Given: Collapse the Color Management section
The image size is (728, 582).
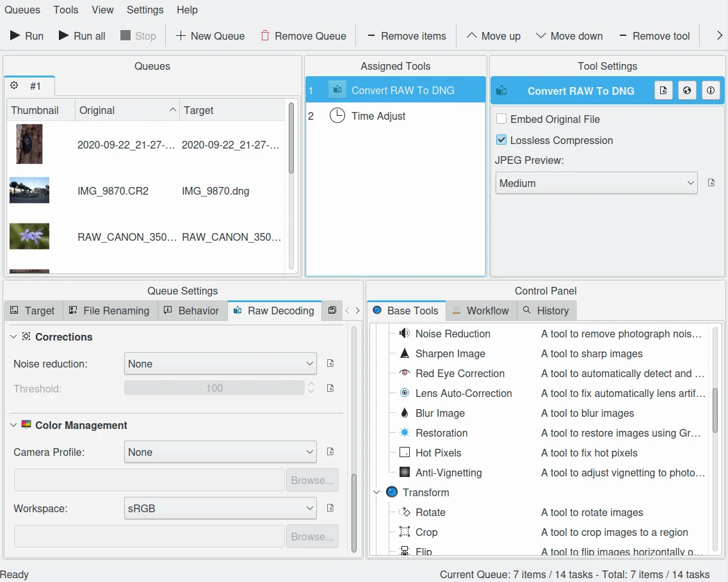Looking at the screenshot, I should tap(13, 425).
